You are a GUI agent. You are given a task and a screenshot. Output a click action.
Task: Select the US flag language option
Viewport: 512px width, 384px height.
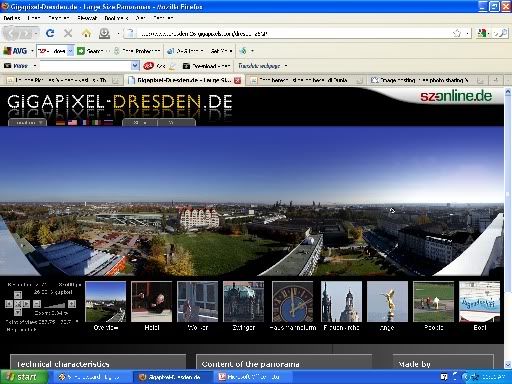[72, 122]
